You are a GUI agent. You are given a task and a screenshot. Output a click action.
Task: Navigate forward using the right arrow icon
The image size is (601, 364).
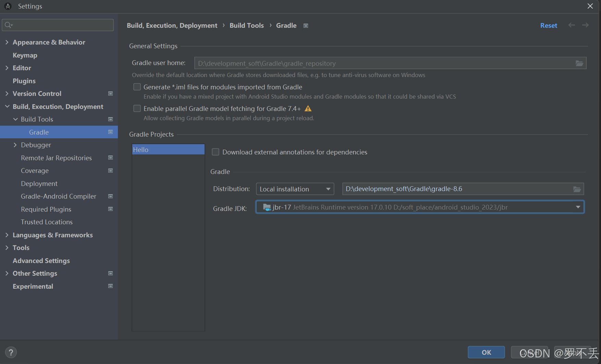(585, 25)
